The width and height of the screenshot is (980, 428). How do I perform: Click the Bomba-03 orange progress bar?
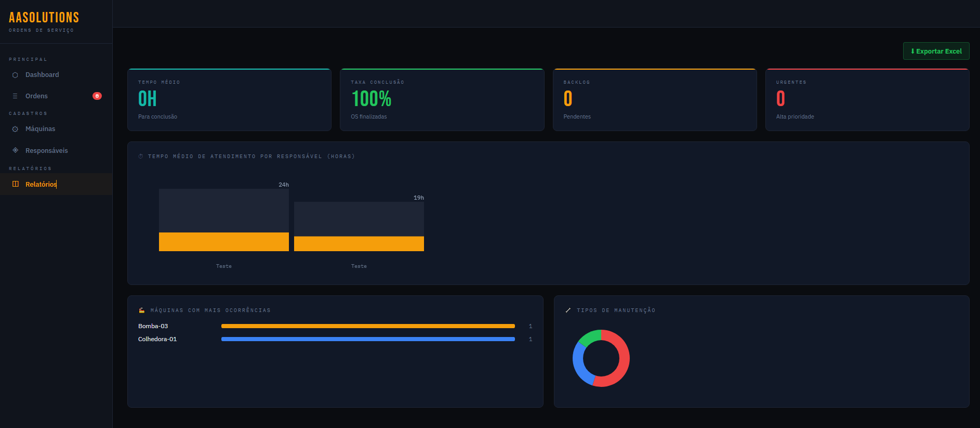coord(368,326)
